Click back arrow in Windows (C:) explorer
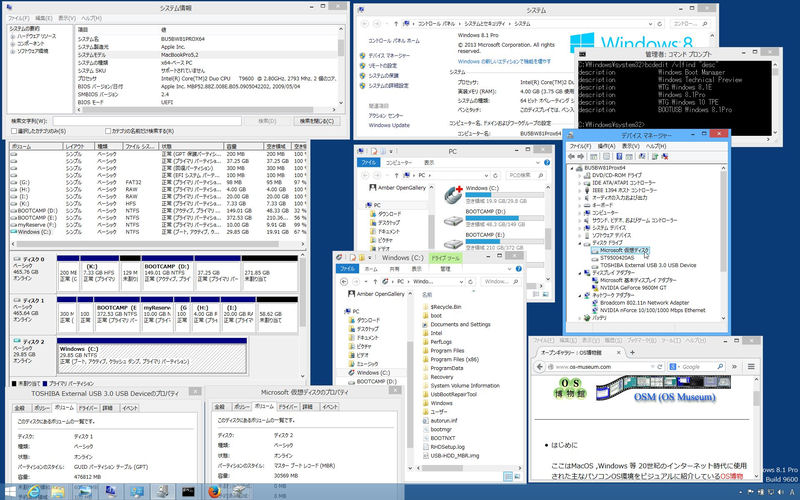The width and height of the screenshot is (800, 500). click(x=344, y=282)
